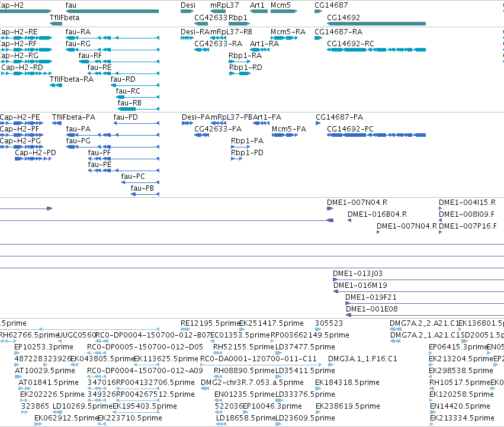Click BAC end DME1-004I15.R label
504x427 pixels.
(x=467, y=203)
